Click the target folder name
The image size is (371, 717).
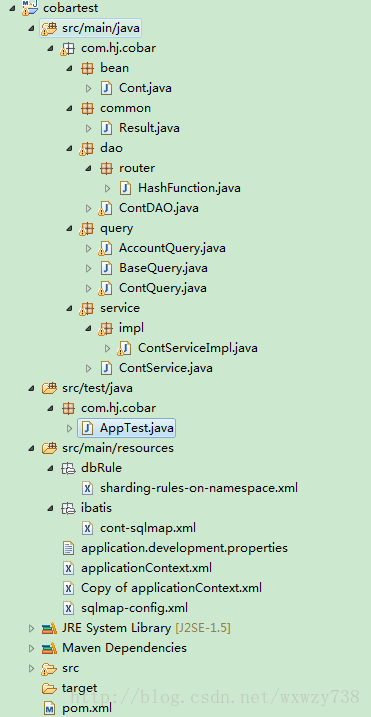(79, 688)
